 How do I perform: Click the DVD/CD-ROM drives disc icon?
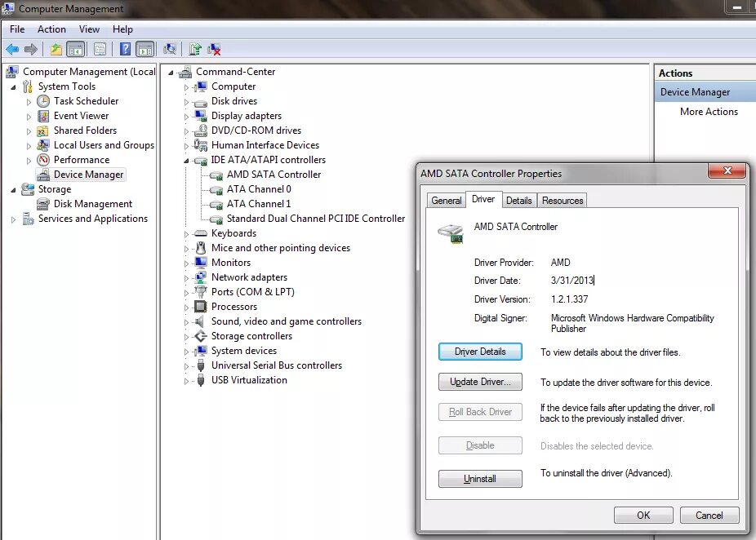click(201, 131)
